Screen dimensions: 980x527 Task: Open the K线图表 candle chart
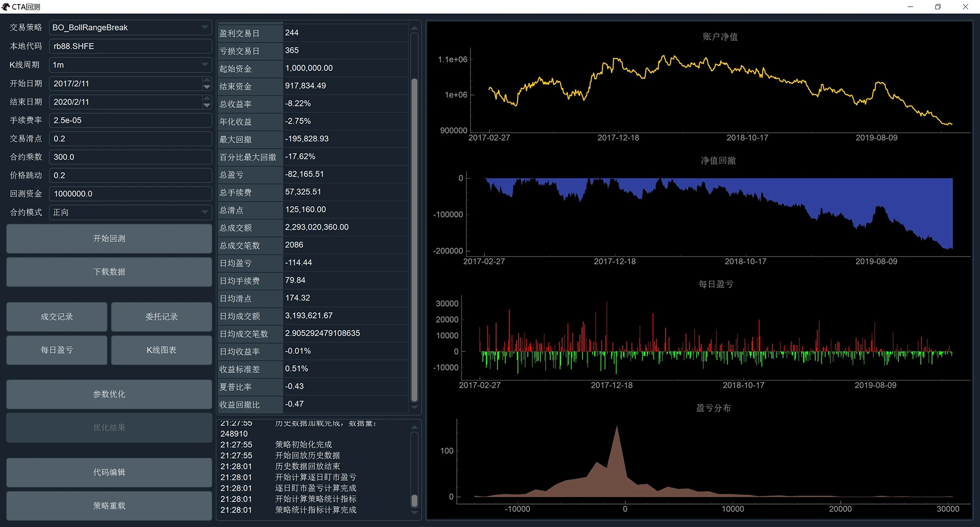pos(161,350)
